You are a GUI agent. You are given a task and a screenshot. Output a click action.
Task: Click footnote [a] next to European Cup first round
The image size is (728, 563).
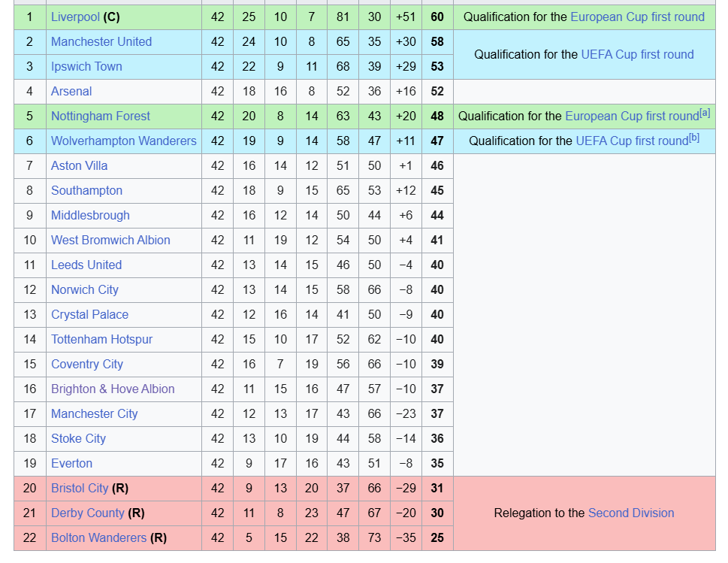705,113
